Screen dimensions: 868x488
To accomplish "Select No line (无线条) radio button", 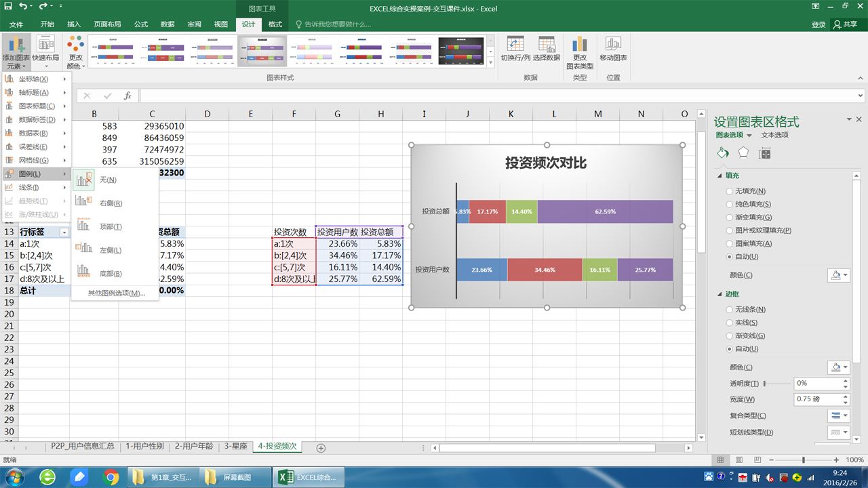I will point(730,310).
